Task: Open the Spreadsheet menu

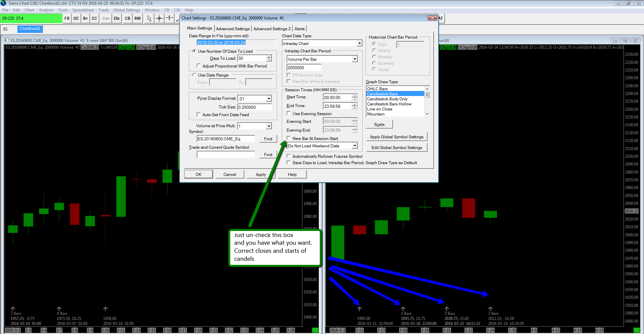Action: point(83,10)
